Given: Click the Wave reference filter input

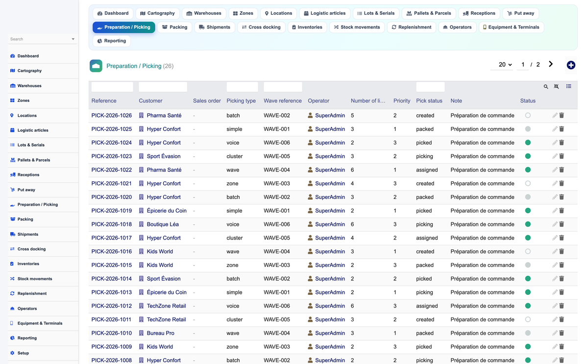Looking at the screenshot, I should (283, 87).
